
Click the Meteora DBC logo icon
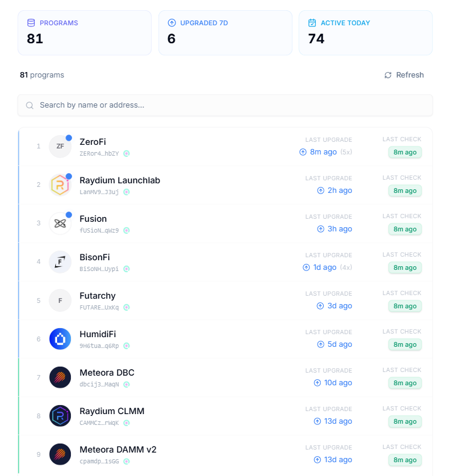60,377
